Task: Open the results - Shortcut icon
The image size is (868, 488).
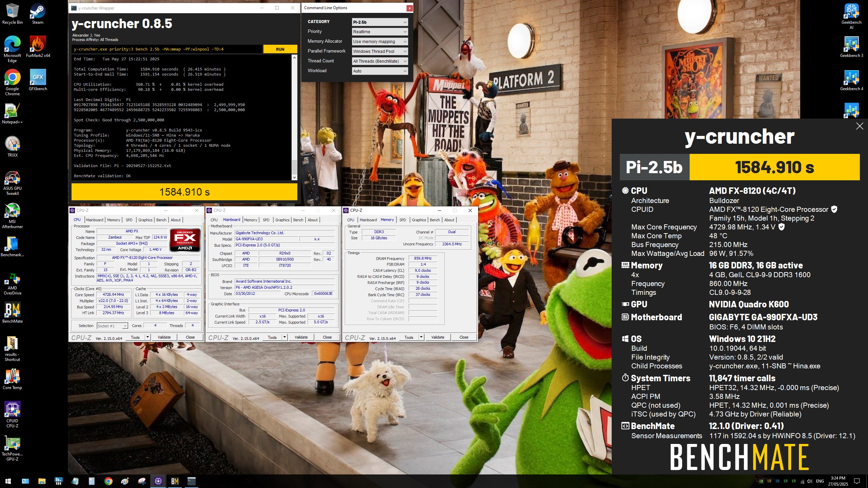Action: [x=13, y=348]
